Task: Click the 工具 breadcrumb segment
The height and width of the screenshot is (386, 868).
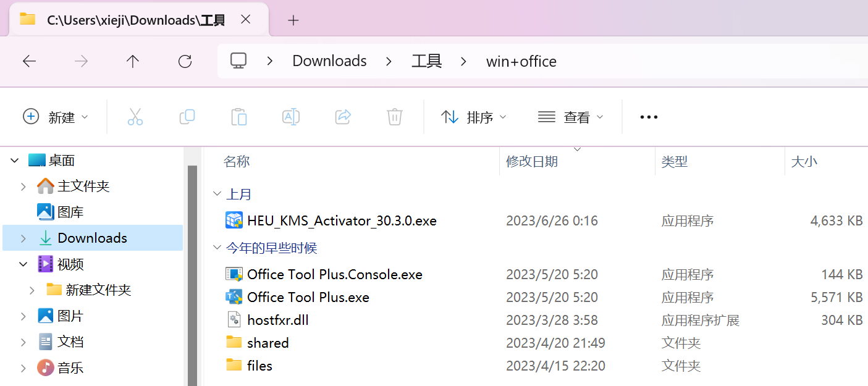Action: click(426, 61)
